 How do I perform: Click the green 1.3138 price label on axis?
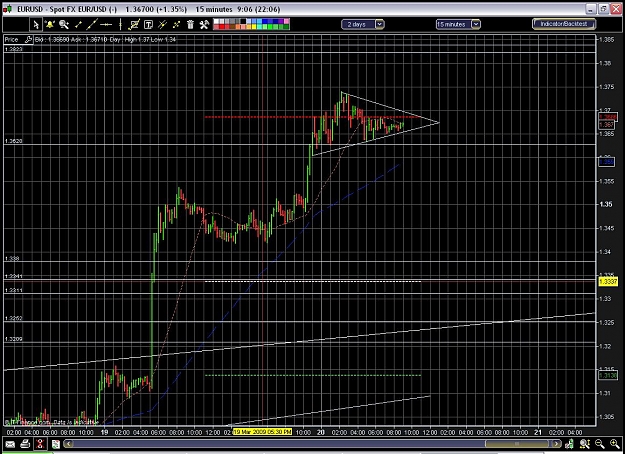coord(608,375)
